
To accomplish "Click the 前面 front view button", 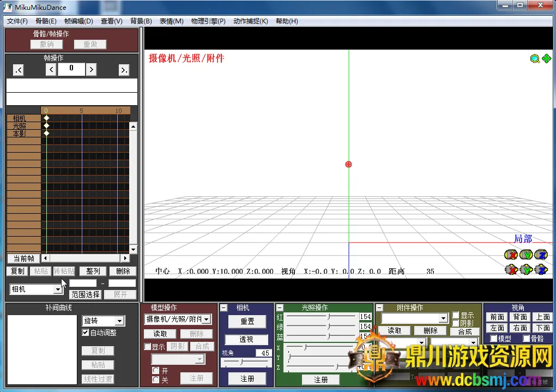I will point(497,317).
